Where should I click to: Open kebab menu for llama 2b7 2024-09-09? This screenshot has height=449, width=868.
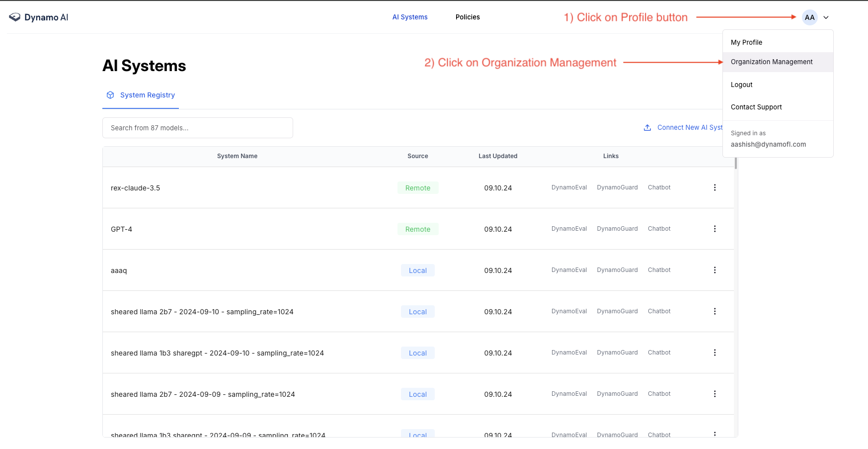[x=715, y=394]
